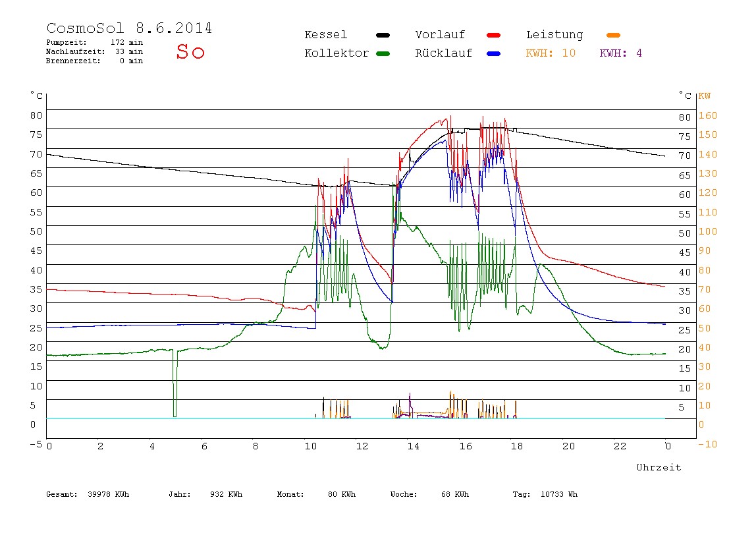The height and width of the screenshot is (535, 756).
Task: Select the blue Rücklauf legend swatch
Action: coord(494,53)
